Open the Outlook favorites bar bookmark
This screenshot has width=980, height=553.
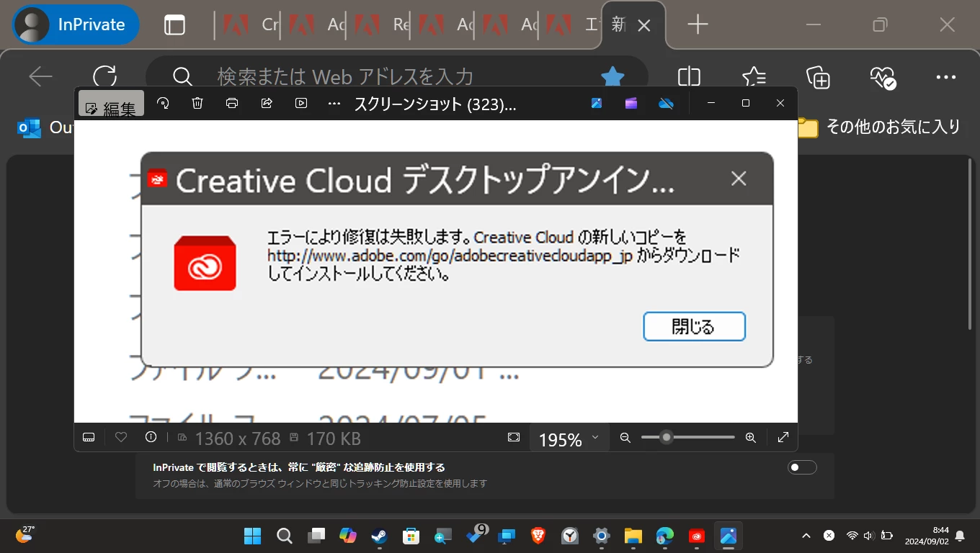45,128
